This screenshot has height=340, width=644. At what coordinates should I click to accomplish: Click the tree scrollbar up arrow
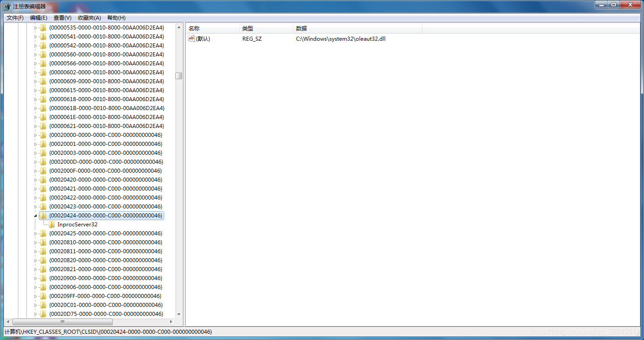click(x=179, y=28)
